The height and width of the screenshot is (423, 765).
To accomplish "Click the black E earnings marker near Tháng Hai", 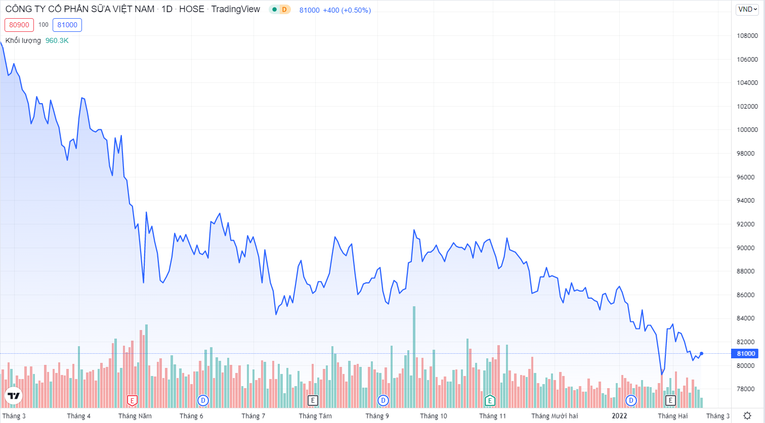I will click(x=670, y=400).
